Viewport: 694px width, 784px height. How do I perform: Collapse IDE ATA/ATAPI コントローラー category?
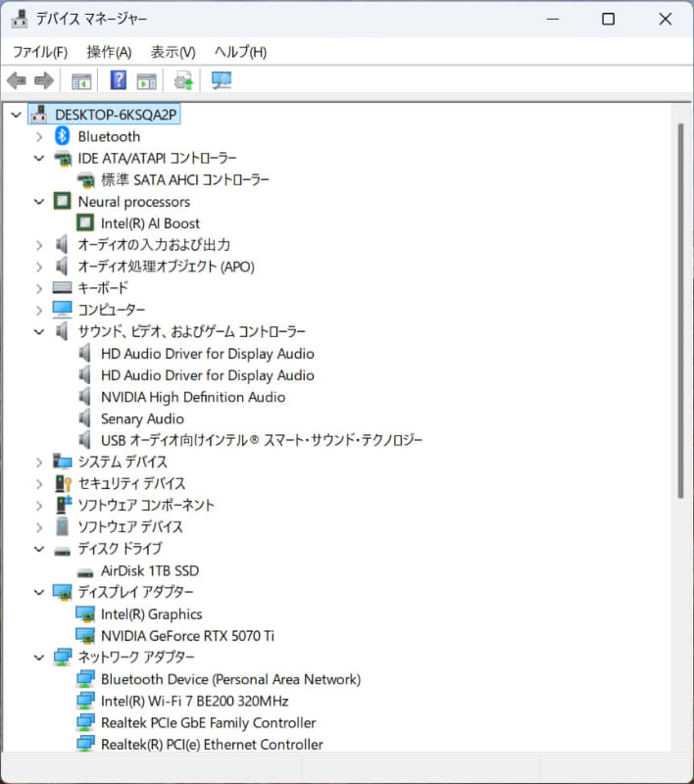pos(39,159)
